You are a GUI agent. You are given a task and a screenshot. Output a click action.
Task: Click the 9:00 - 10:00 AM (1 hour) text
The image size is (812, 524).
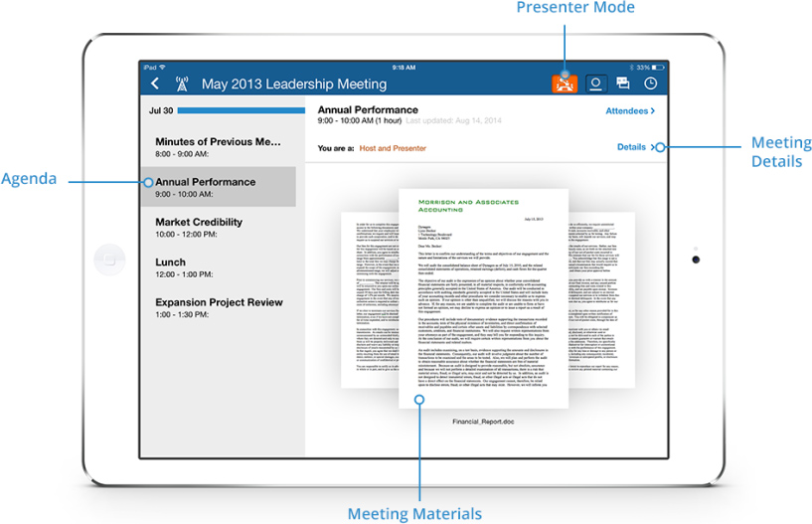pos(360,120)
